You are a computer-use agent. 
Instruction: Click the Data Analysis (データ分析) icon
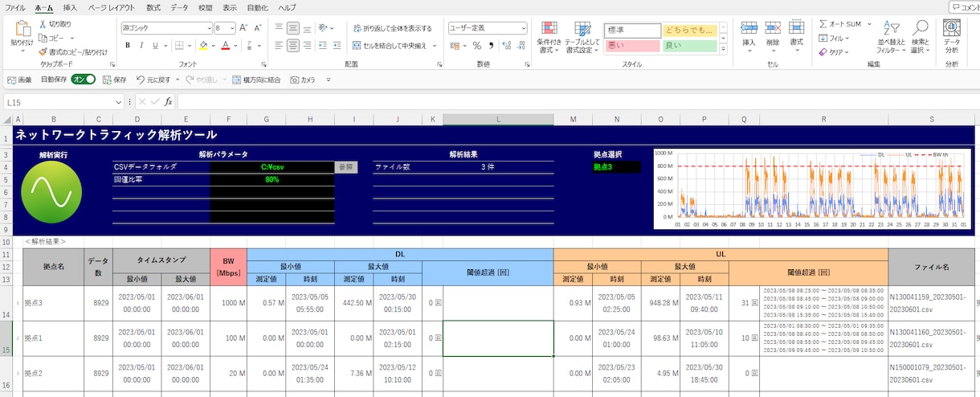point(952,35)
